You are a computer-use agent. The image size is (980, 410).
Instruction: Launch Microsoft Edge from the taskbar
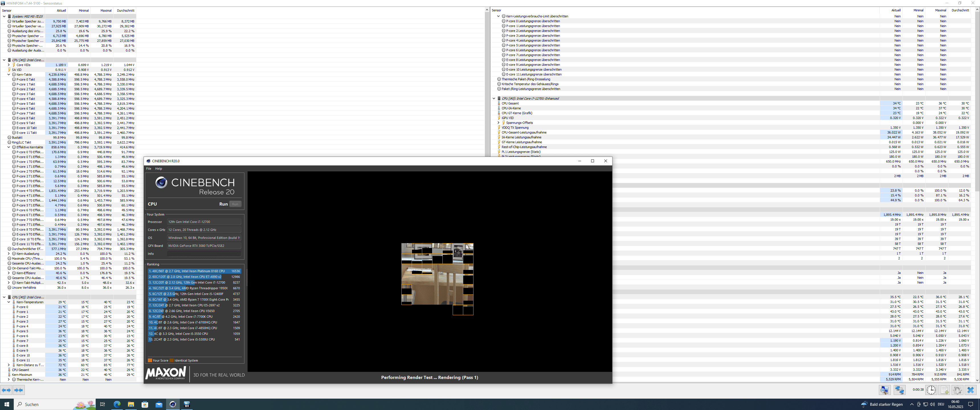click(117, 404)
